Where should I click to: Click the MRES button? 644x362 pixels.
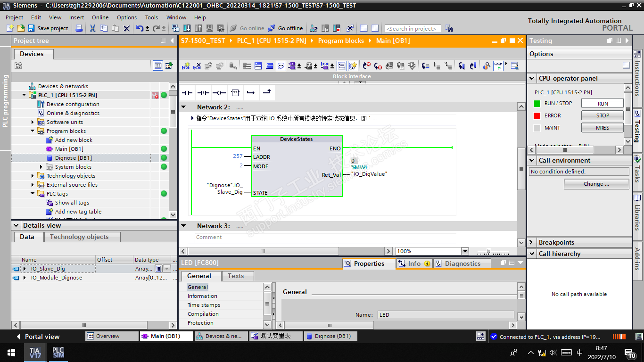[x=603, y=128]
